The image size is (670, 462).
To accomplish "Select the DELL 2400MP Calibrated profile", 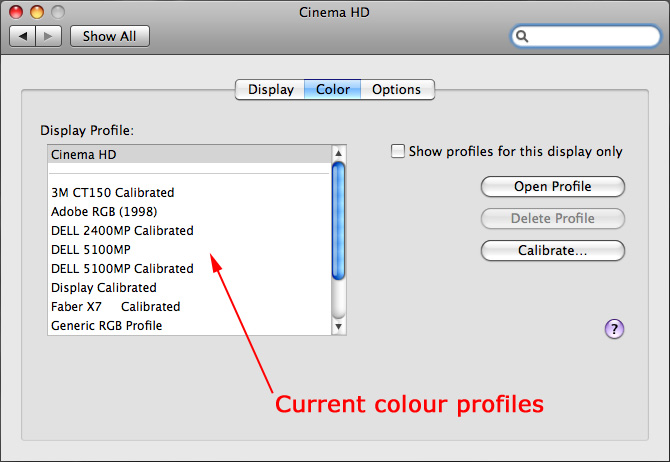I will click(122, 231).
